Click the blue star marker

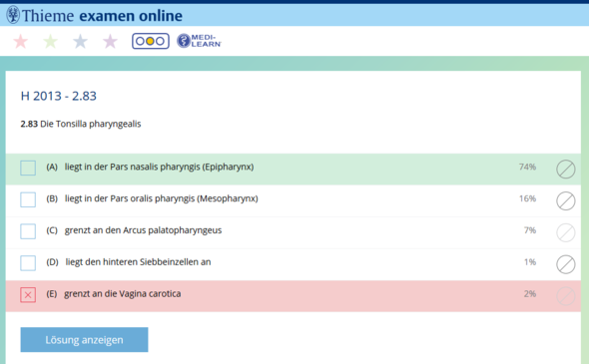[81, 41]
